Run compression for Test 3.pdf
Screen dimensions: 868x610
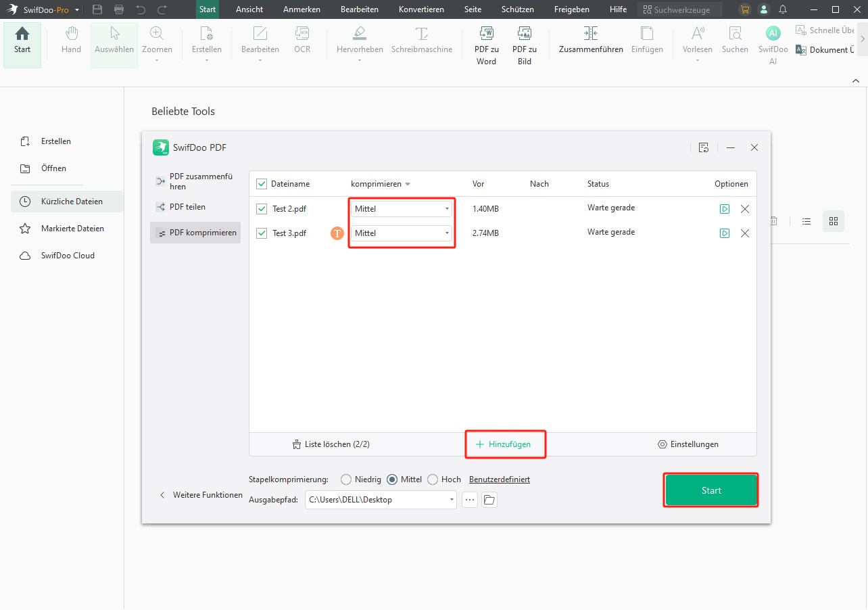(725, 233)
